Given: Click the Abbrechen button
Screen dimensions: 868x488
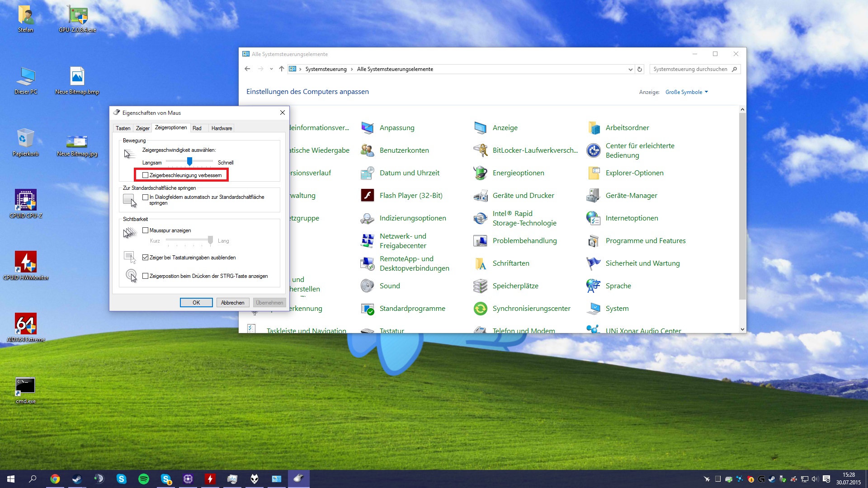Looking at the screenshot, I should [x=232, y=303].
